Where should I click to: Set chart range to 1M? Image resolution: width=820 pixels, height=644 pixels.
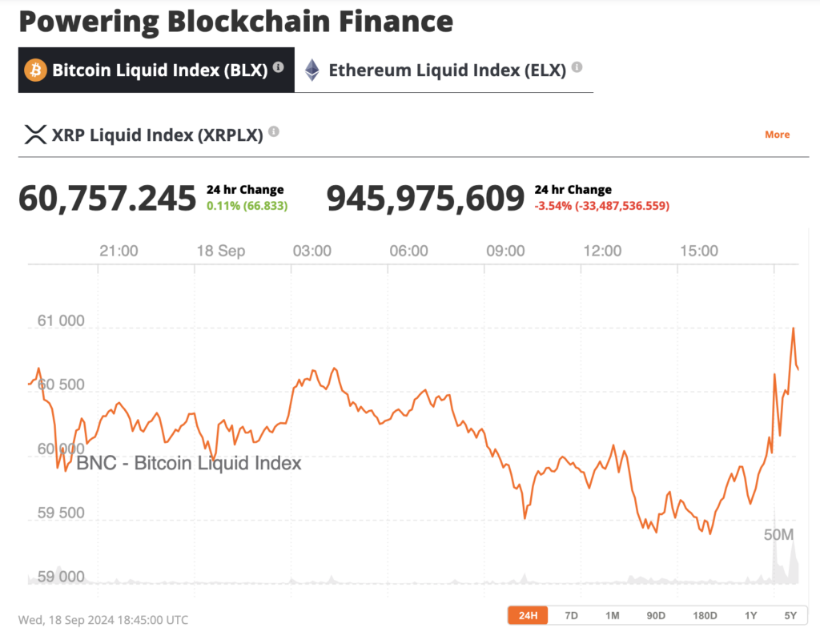coord(613,615)
